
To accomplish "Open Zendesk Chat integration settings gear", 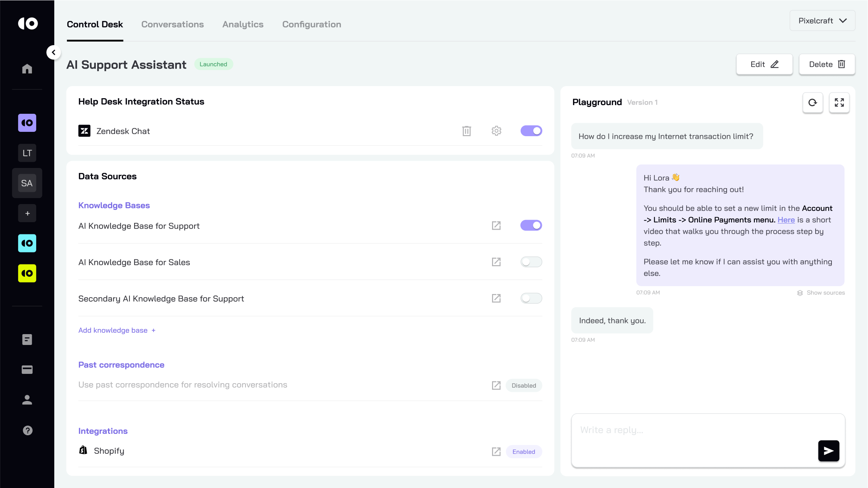I will click(x=496, y=131).
